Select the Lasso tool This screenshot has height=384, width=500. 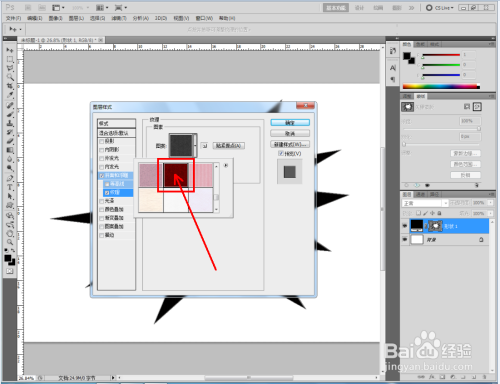pyautogui.click(x=10, y=68)
